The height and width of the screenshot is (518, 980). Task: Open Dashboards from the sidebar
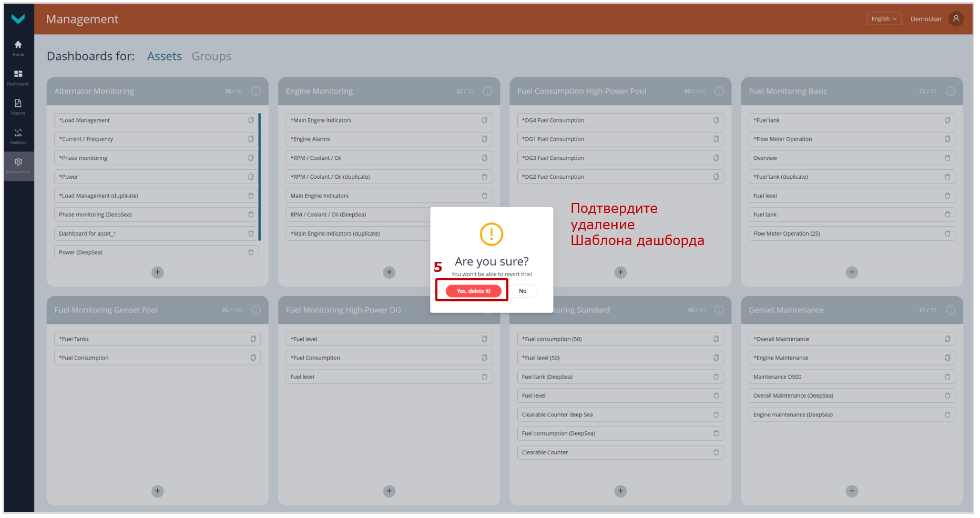pos(18,77)
